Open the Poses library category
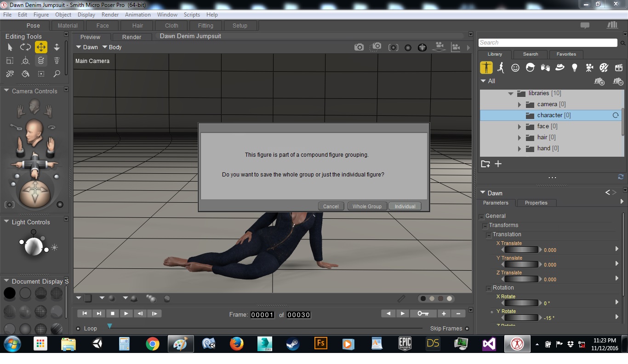Screen dimensions: 628x364 [x=501, y=68]
